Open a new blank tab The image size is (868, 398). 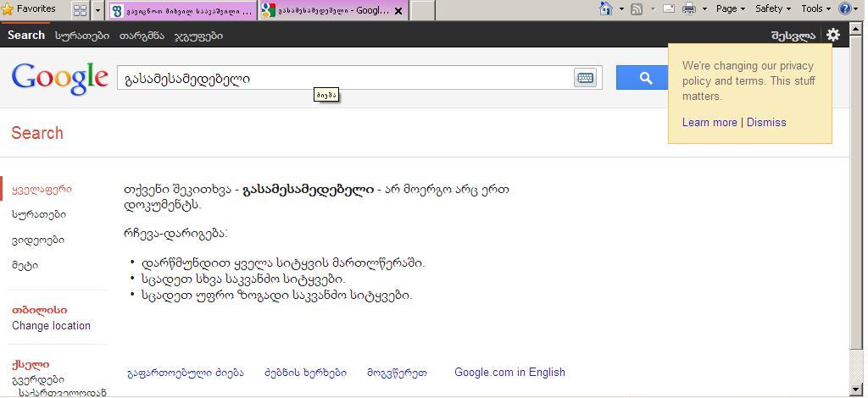pyautogui.click(x=422, y=10)
